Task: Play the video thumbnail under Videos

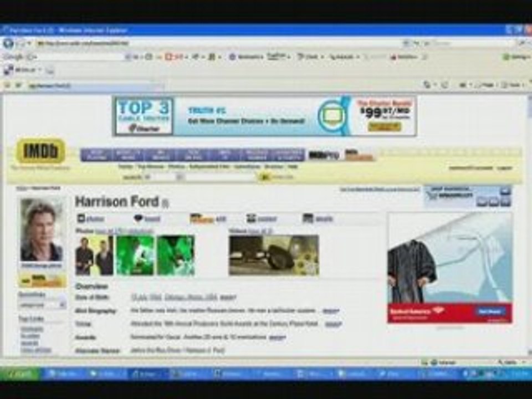Action: pos(274,255)
